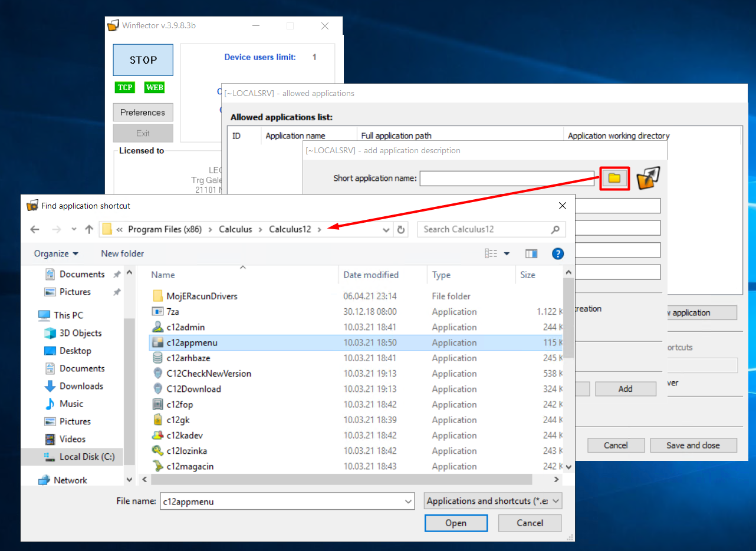The image size is (756, 551).
Task: Expand the file type filter dropdown
Action: point(493,501)
